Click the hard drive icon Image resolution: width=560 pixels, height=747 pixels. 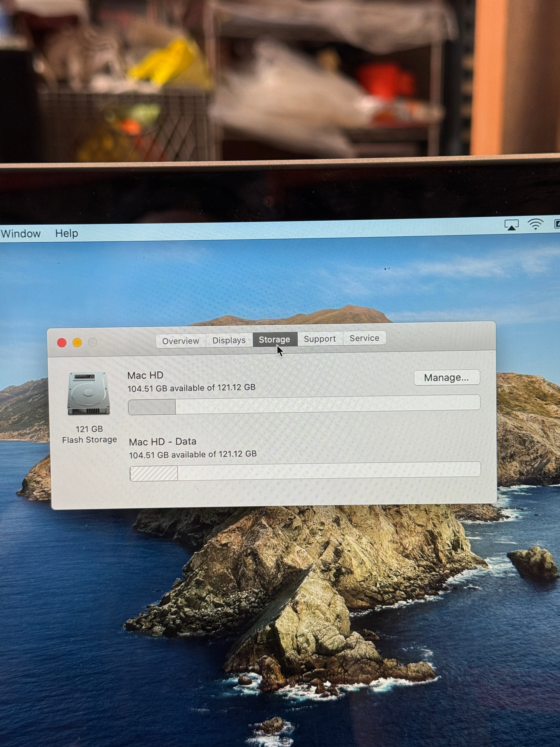[89, 394]
